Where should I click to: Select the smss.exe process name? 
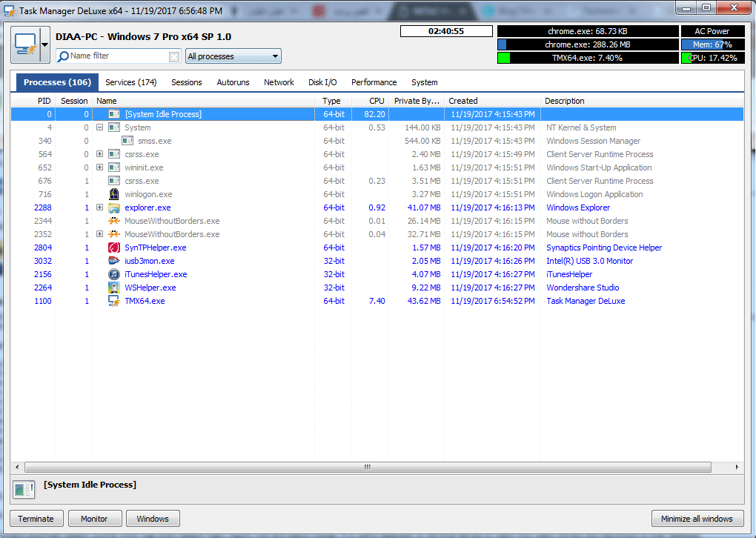(154, 141)
